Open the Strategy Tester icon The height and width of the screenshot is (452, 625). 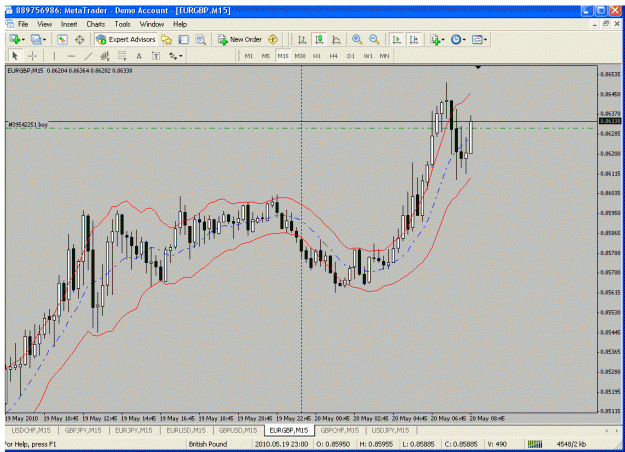pyautogui.click(x=200, y=39)
